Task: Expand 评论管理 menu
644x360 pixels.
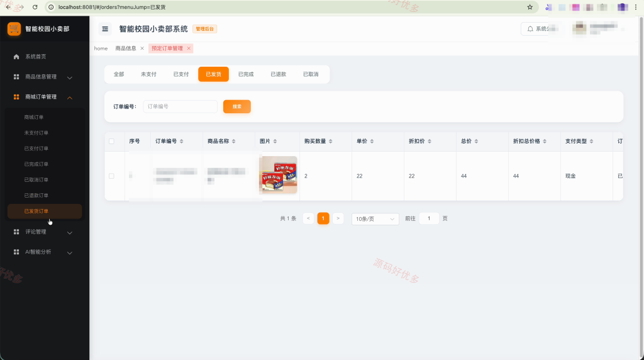Action: pyautogui.click(x=70, y=233)
